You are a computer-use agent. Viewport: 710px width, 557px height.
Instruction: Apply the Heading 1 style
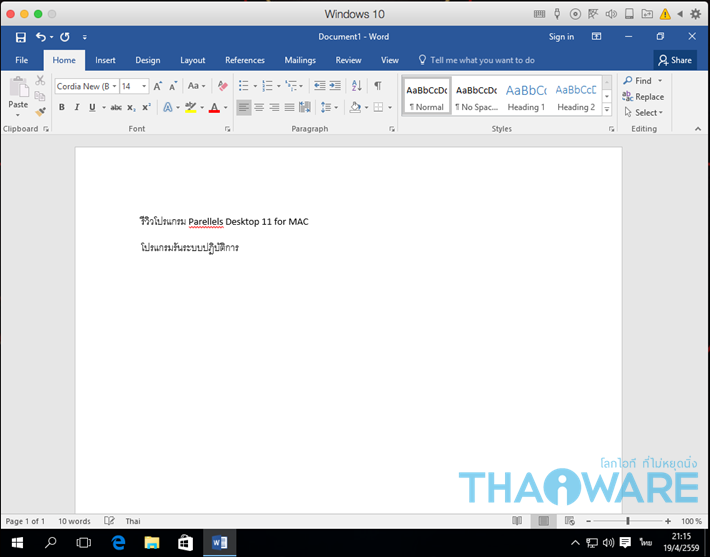pos(526,96)
